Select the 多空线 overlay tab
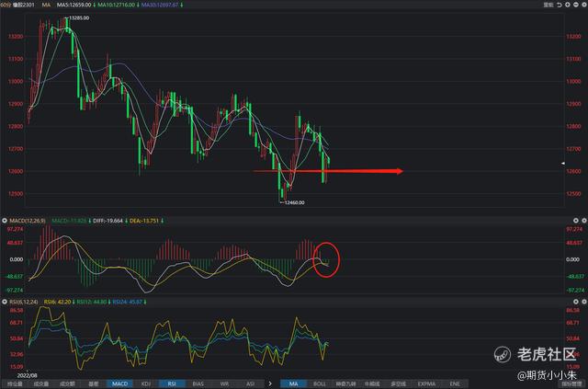 pos(398,383)
